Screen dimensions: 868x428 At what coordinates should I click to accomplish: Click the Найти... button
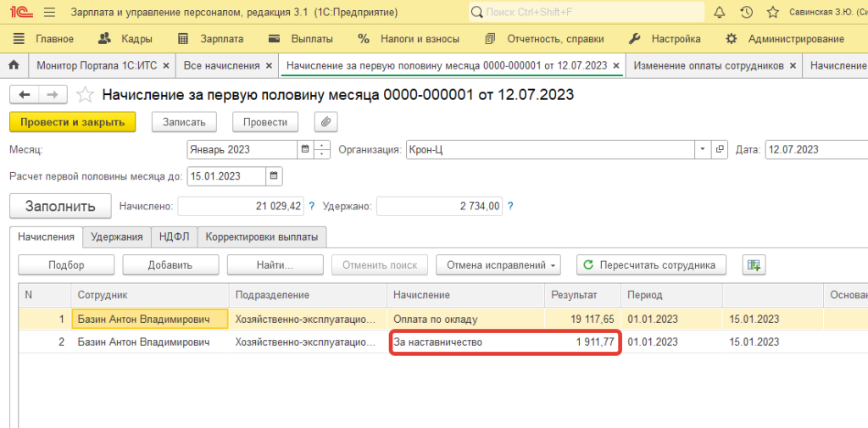point(275,264)
